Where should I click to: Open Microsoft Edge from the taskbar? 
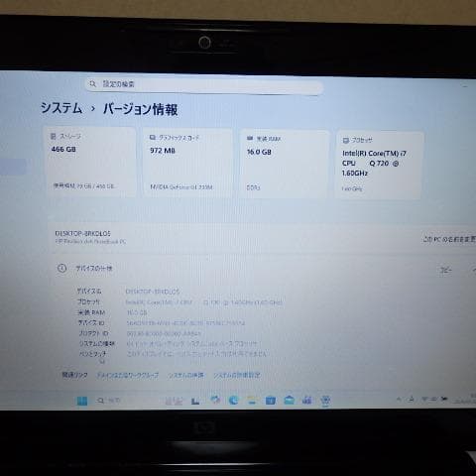pos(233,401)
